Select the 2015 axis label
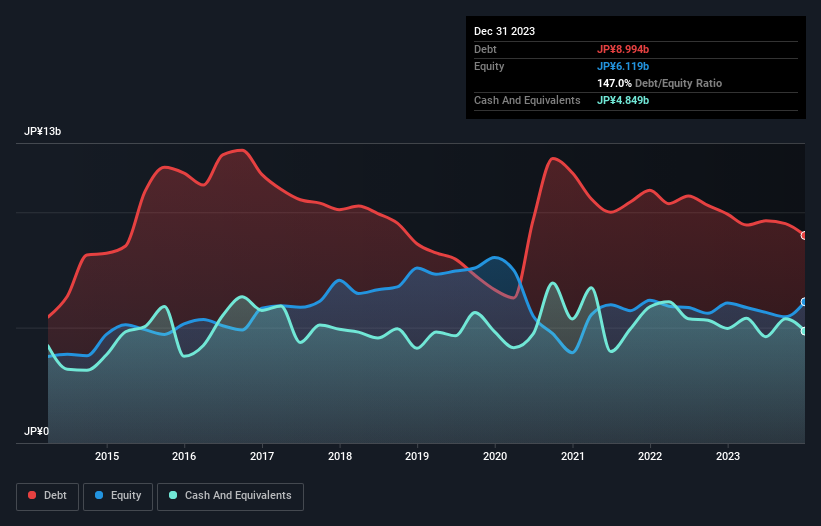The image size is (821, 526). click(107, 456)
